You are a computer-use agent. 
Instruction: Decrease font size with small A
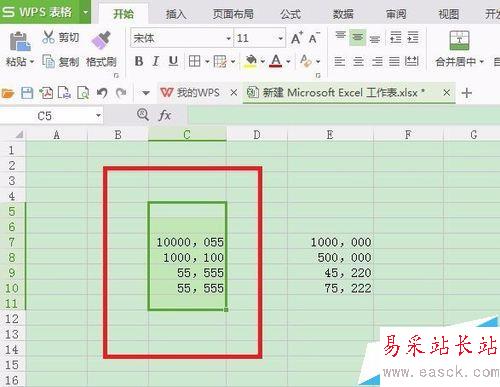click(314, 38)
